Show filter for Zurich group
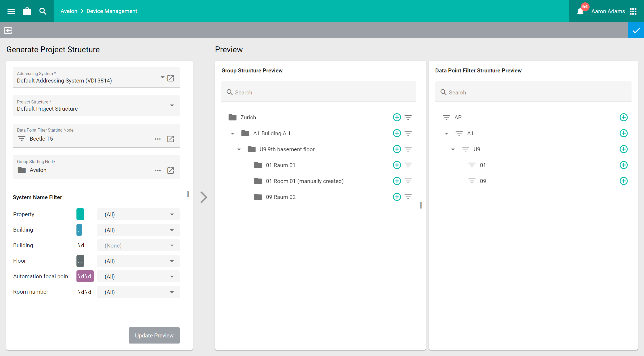644x356 pixels. [x=408, y=117]
